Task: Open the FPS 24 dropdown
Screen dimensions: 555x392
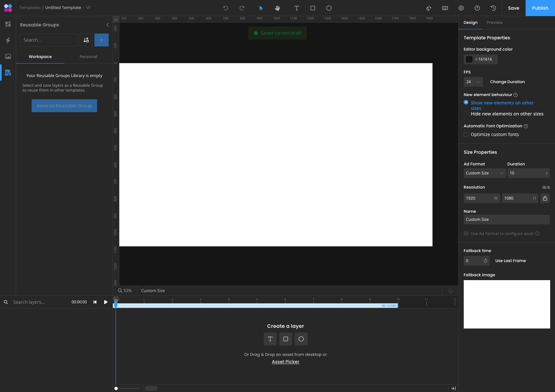Action: point(473,82)
